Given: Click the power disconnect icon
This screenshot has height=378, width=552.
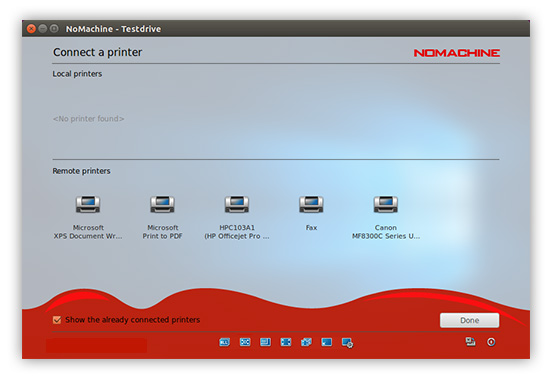Looking at the screenshot, I should 491,342.
